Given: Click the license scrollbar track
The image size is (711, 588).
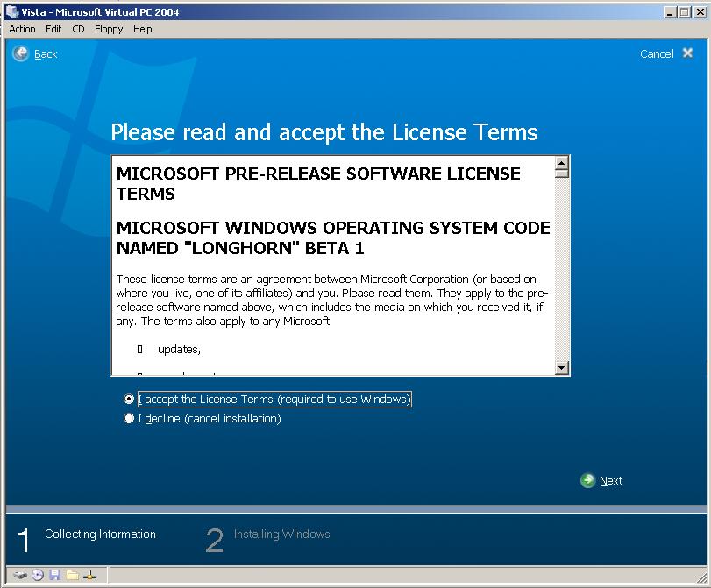Looking at the screenshot, I should click(x=562, y=270).
